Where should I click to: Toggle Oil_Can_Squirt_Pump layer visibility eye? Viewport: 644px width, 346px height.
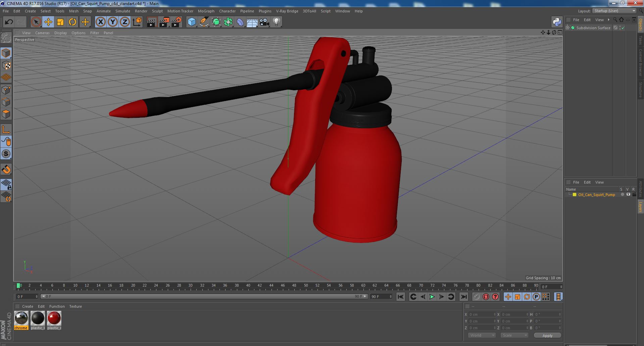coord(628,195)
